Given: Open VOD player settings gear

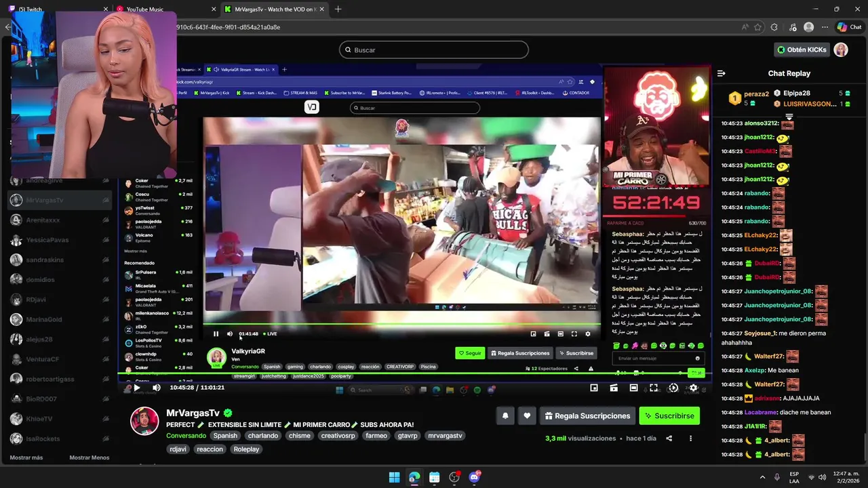Looking at the screenshot, I should coord(693,388).
